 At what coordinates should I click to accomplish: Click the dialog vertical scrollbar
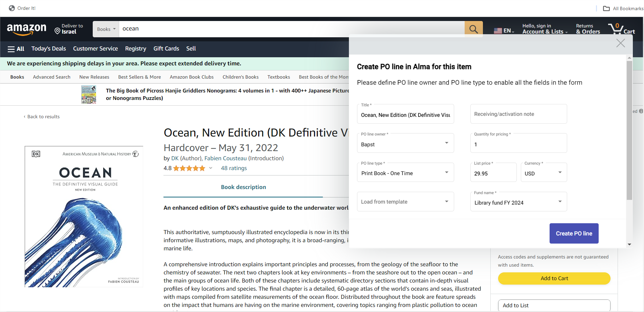(x=629, y=130)
